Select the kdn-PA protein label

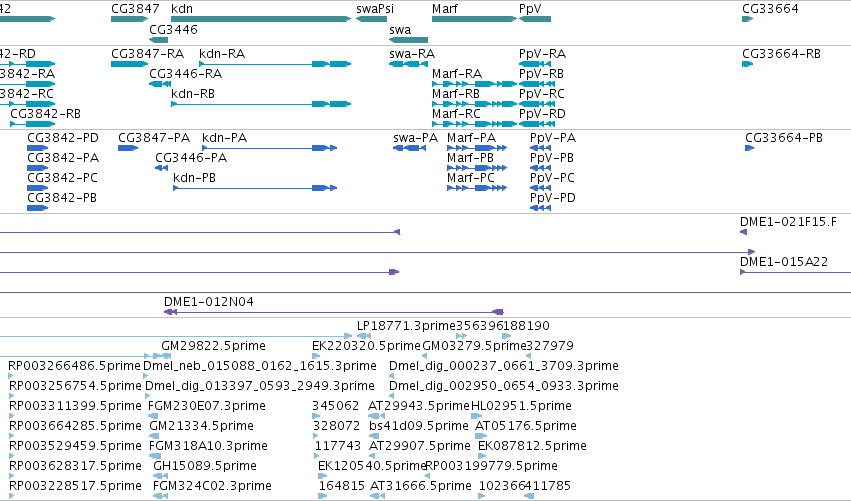[224, 138]
